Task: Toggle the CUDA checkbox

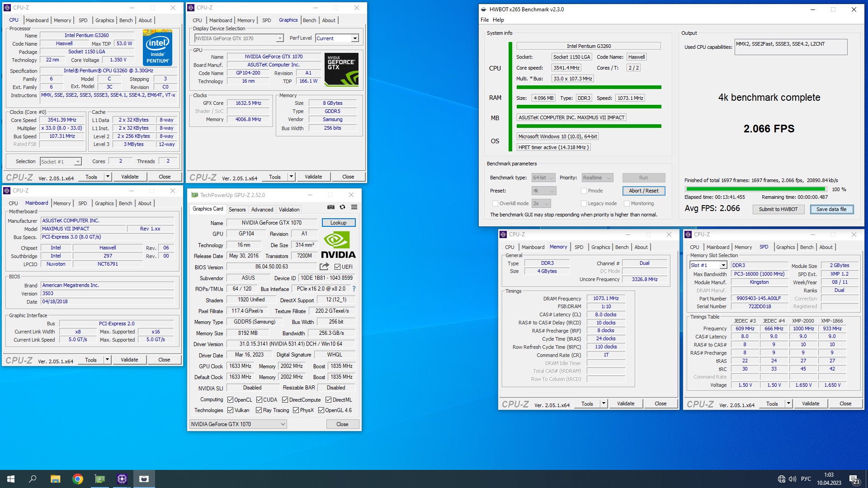Action: (259, 400)
